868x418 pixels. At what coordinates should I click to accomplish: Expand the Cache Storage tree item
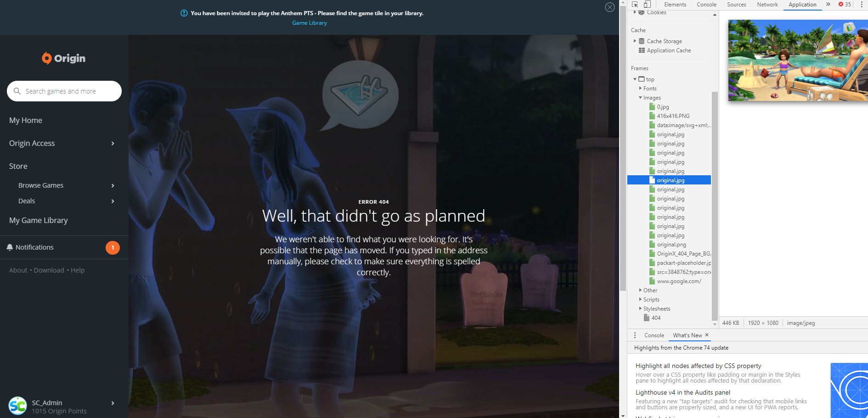tap(636, 41)
